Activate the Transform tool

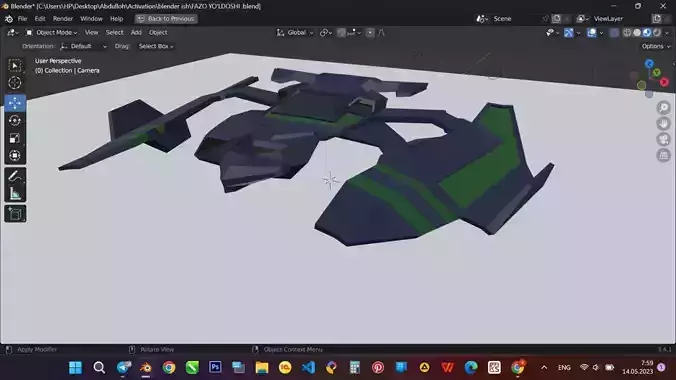point(15,155)
